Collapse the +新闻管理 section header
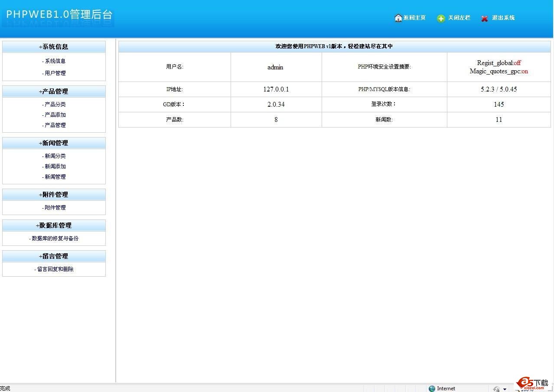This screenshot has width=554, height=392. pyautogui.click(x=54, y=143)
